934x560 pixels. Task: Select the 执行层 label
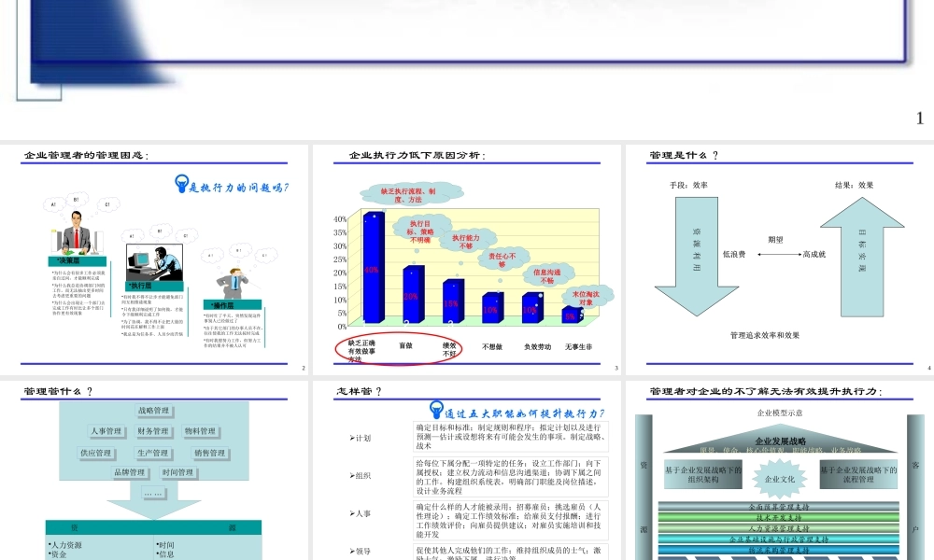point(154,286)
